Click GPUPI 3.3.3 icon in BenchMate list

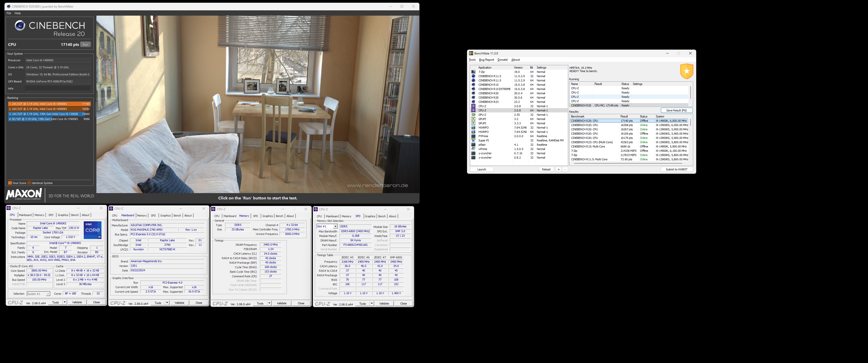pyautogui.click(x=473, y=123)
